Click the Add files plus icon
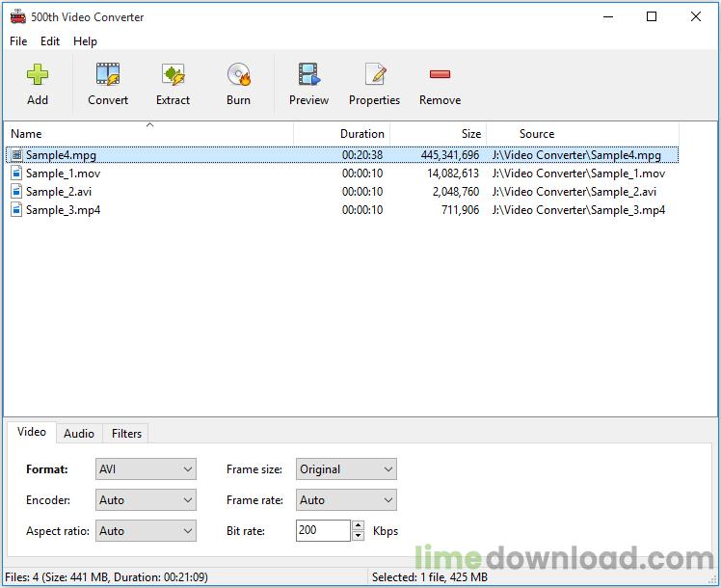 point(38,74)
